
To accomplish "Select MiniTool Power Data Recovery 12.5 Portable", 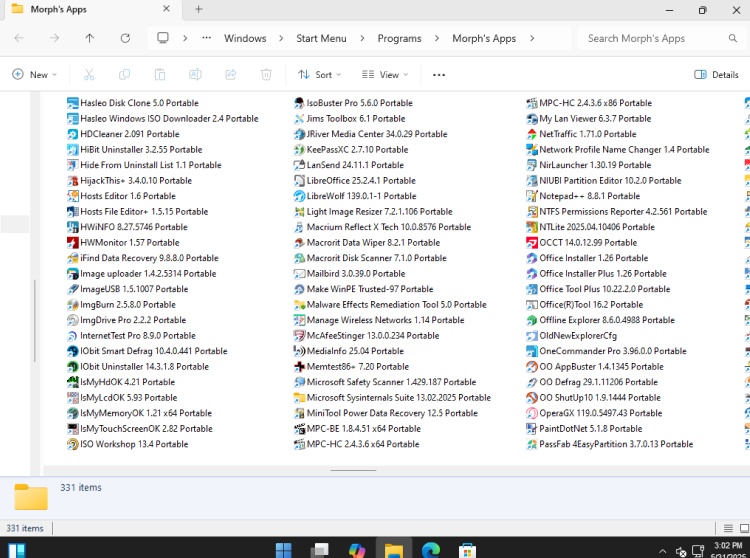I will [386, 413].
